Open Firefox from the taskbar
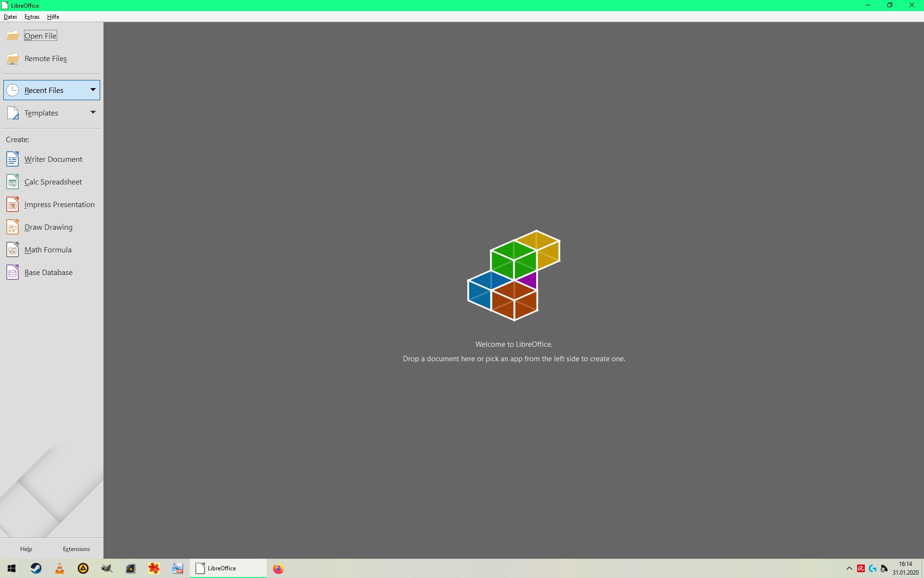Viewport: 924px width, 578px height. pyautogui.click(x=278, y=568)
